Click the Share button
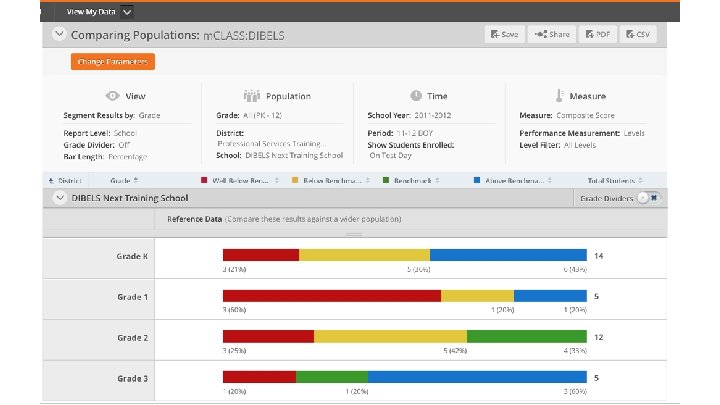720x405 pixels. pyautogui.click(x=551, y=34)
